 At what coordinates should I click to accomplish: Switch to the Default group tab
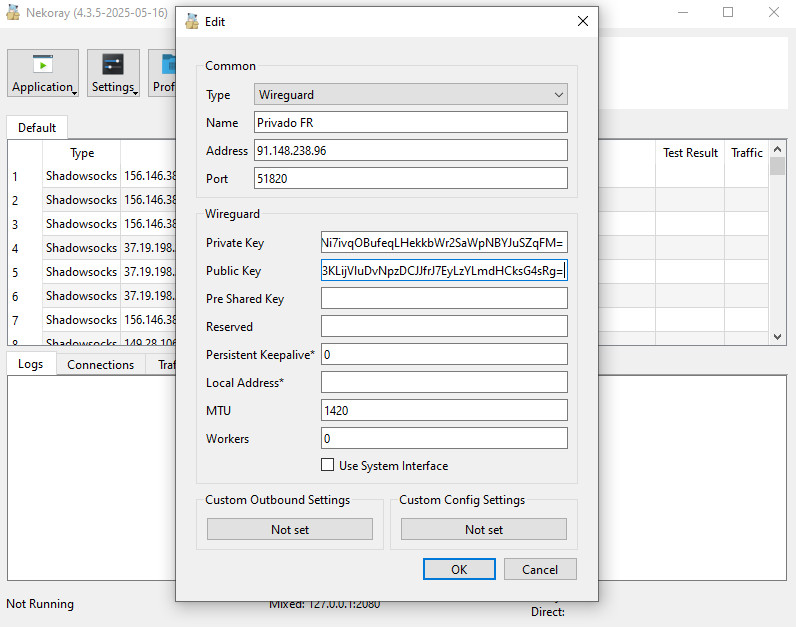[37, 128]
